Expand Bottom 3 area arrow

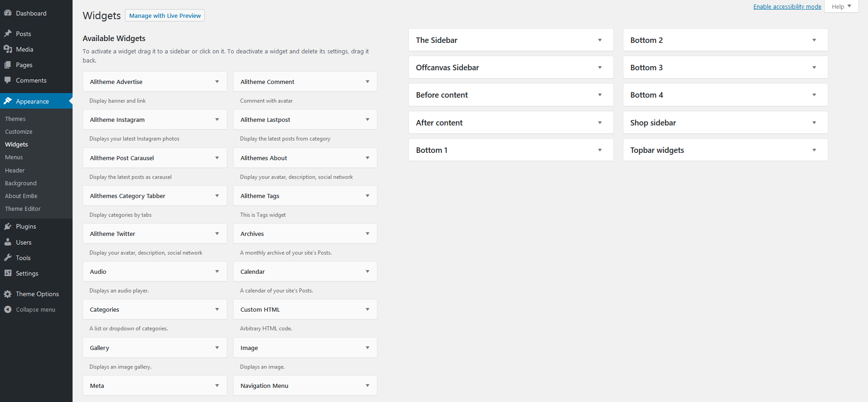815,68
